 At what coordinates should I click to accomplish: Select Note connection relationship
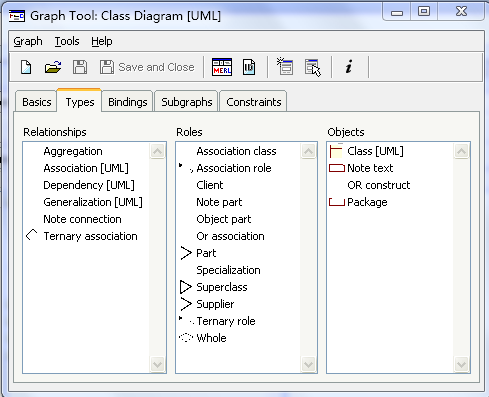(82, 219)
